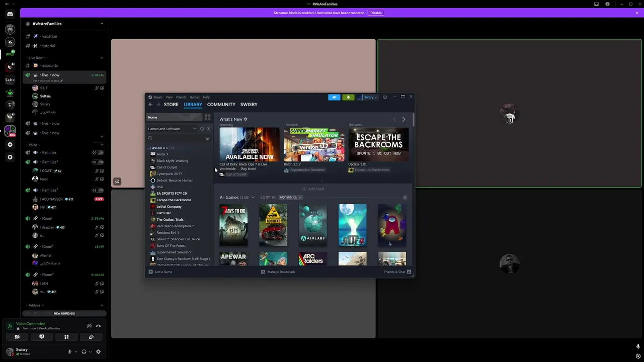The width and height of the screenshot is (644, 362).
Task: Show next What's New items arrow
Action: click(404, 119)
